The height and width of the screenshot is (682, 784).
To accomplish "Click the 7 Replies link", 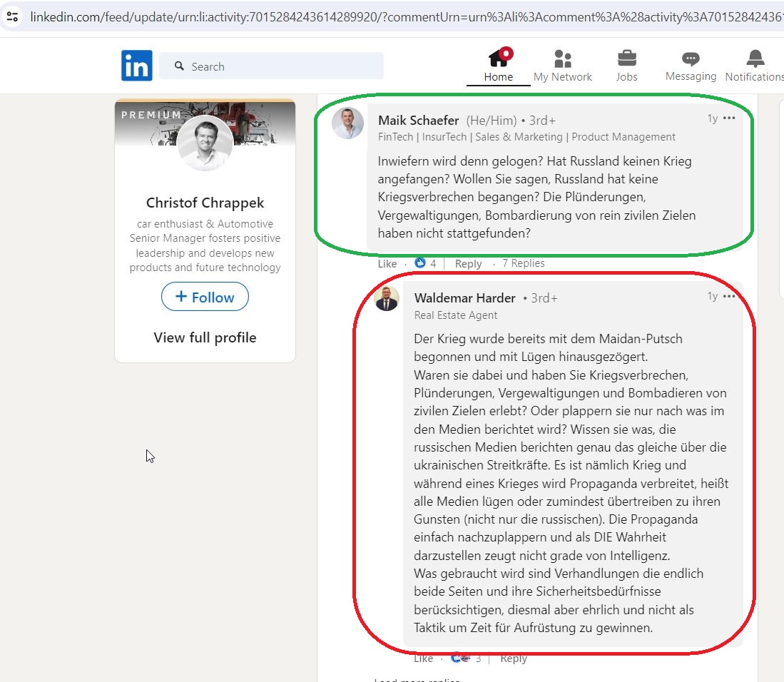I will coord(524,263).
